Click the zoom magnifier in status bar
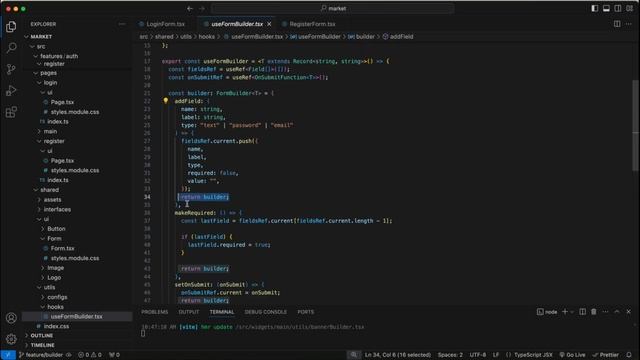This screenshot has height=360, width=640. [354, 355]
